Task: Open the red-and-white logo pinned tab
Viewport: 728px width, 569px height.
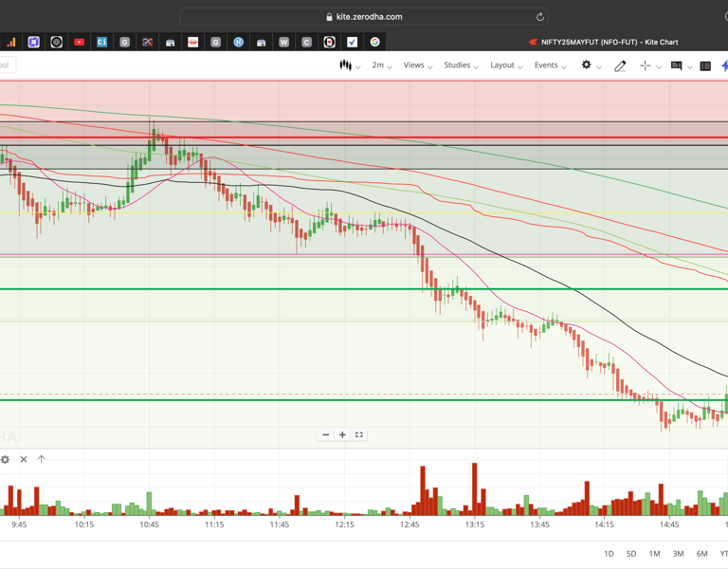Action: pos(192,43)
